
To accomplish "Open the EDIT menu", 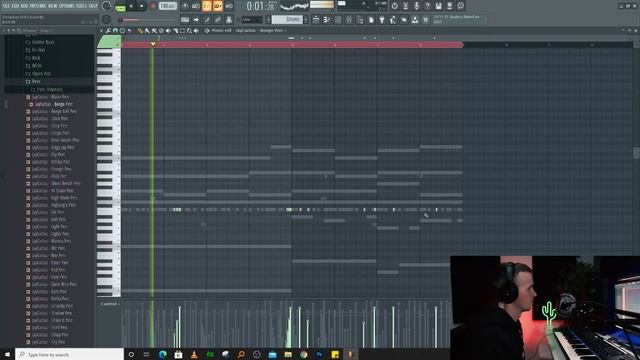I will click(x=16, y=6).
